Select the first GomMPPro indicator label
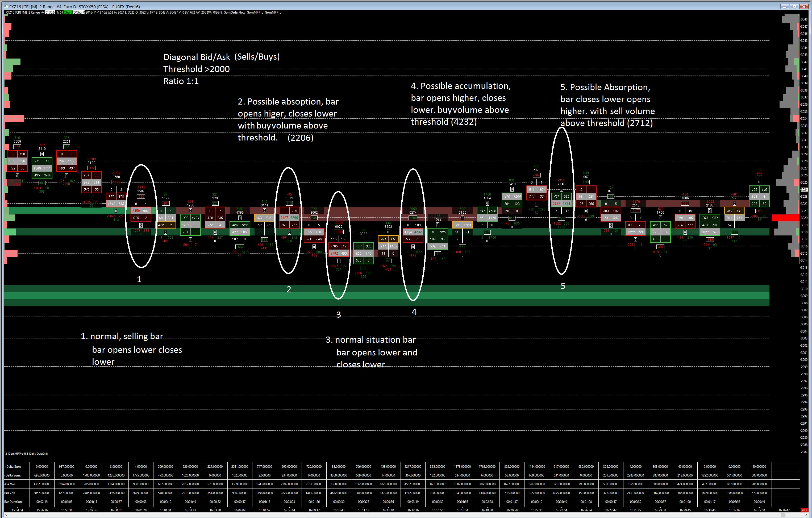The width and height of the screenshot is (812, 518). click(255, 13)
